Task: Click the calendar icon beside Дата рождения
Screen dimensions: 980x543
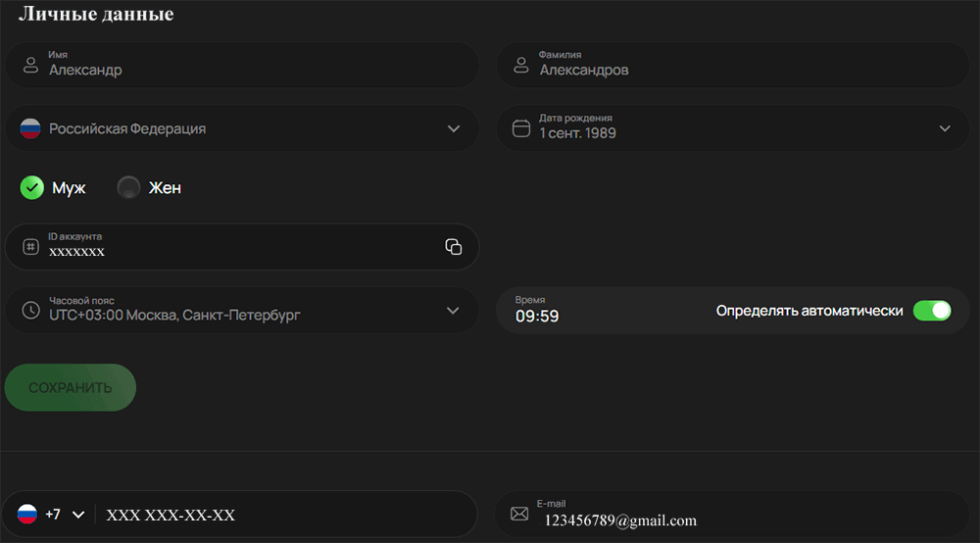Action: pos(521,128)
